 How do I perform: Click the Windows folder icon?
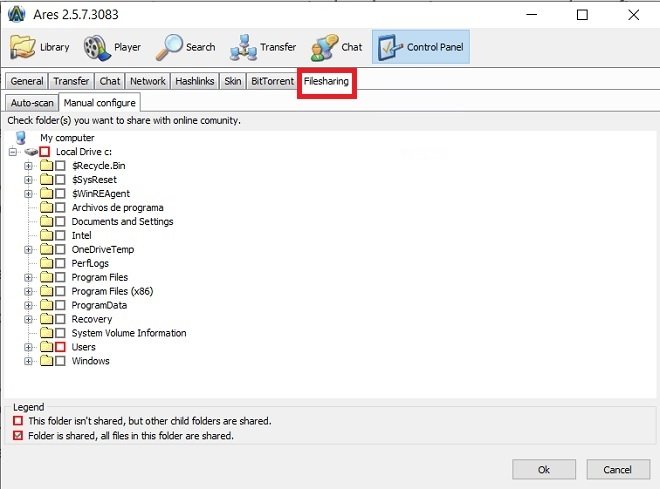pyautogui.click(x=46, y=361)
